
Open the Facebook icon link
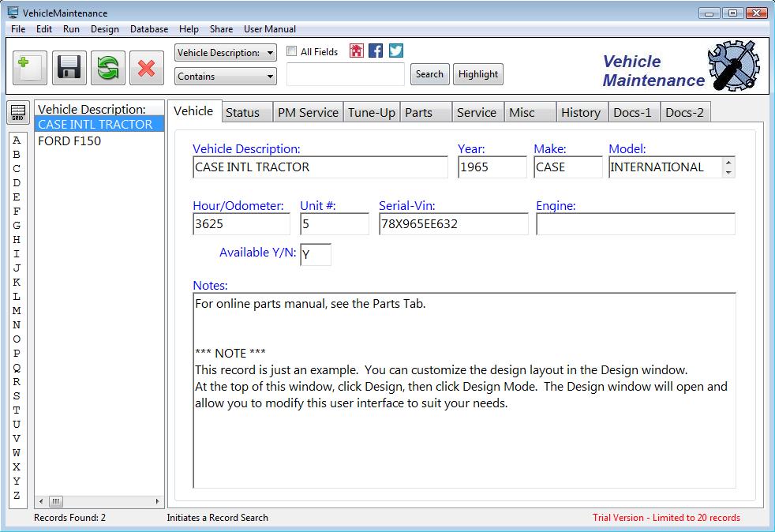coord(376,51)
